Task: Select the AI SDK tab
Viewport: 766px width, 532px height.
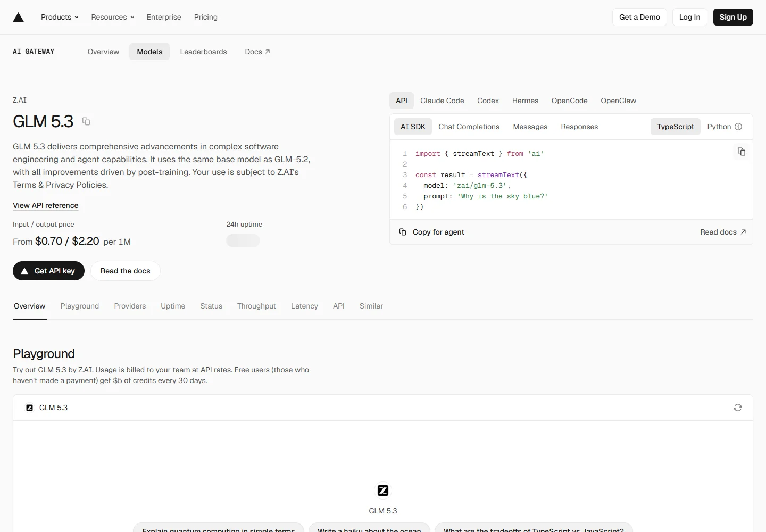Action: [x=413, y=127]
